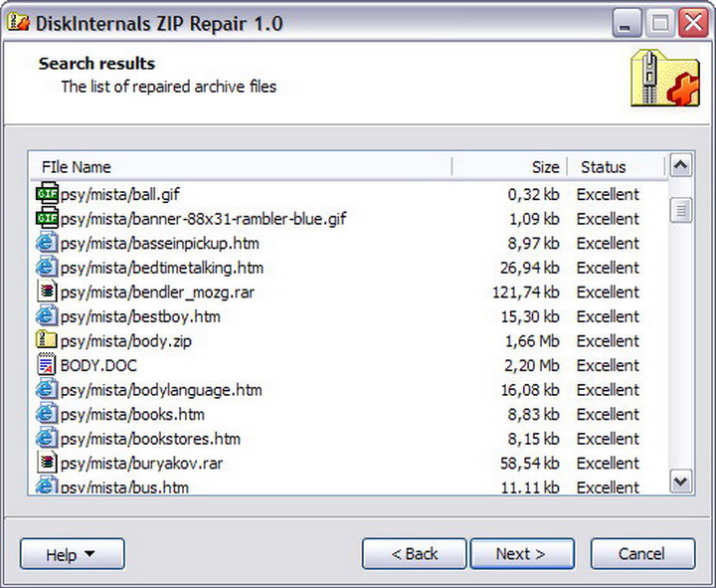Click Excellent status of BODY.DOC row

click(x=608, y=365)
